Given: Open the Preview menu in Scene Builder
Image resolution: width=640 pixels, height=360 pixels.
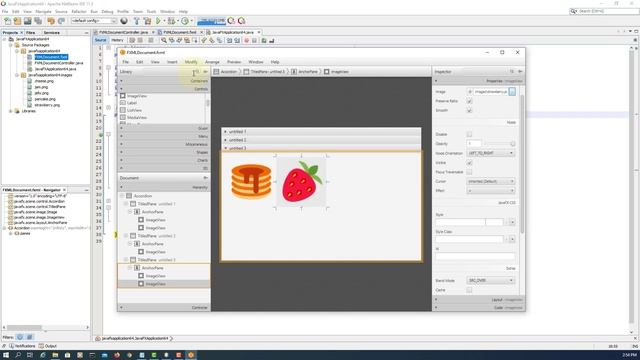Looking at the screenshot, I should click(x=234, y=62).
